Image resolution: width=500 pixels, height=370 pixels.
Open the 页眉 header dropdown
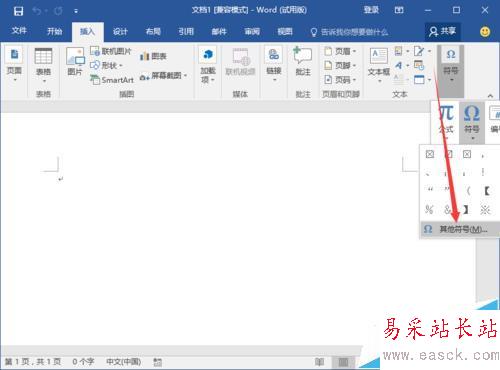coord(341,51)
